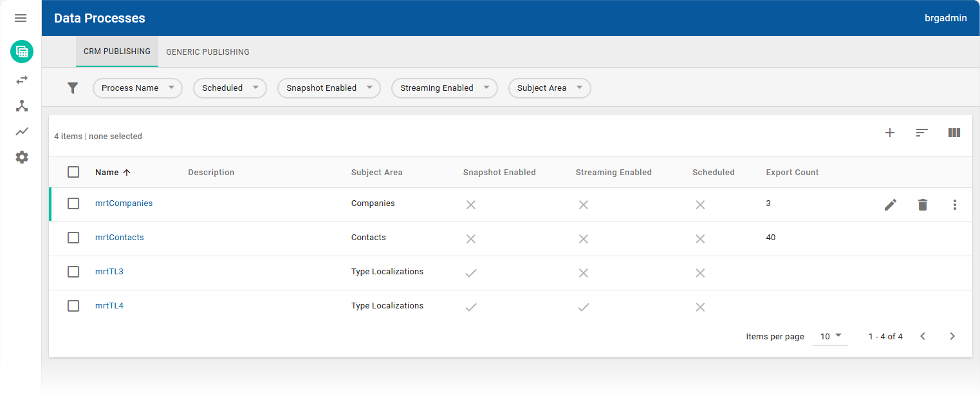Open the mrtTL4 process link
980x396 pixels.
pos(109,306)
